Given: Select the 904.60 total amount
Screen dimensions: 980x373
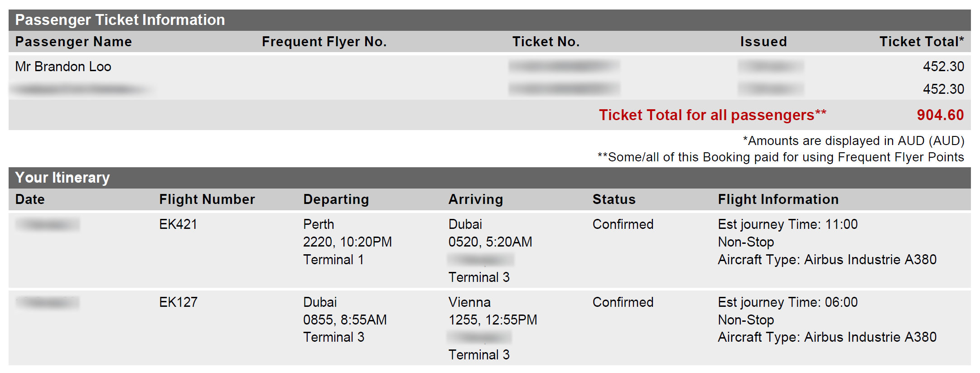Looking at the screenshot, I should tap(940, 115).
